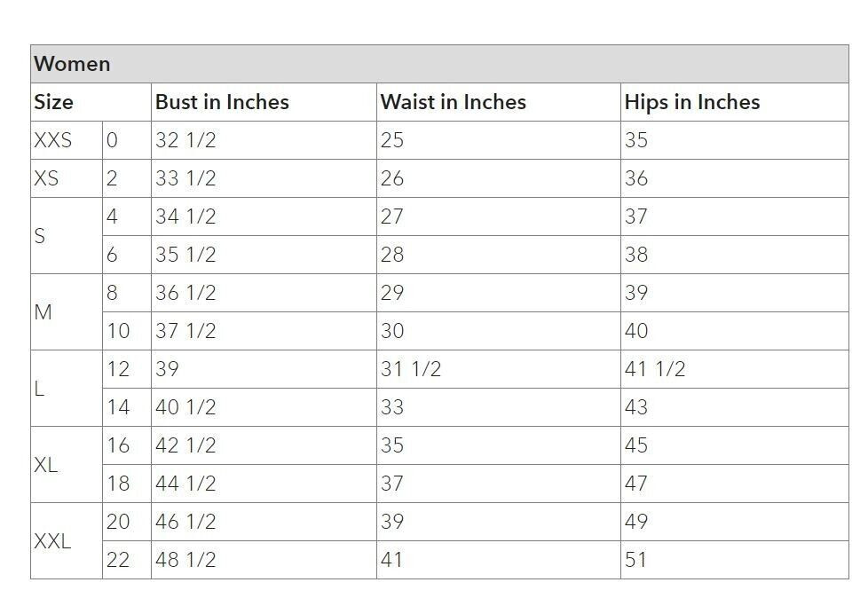
Task: Click the Women table header
Action: 439,64
